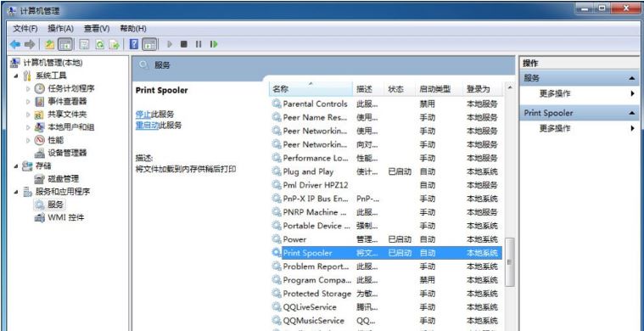Toggle the show/hide action pane toolbar icon
Screen dimensions: 644x331
coord(149,44)
